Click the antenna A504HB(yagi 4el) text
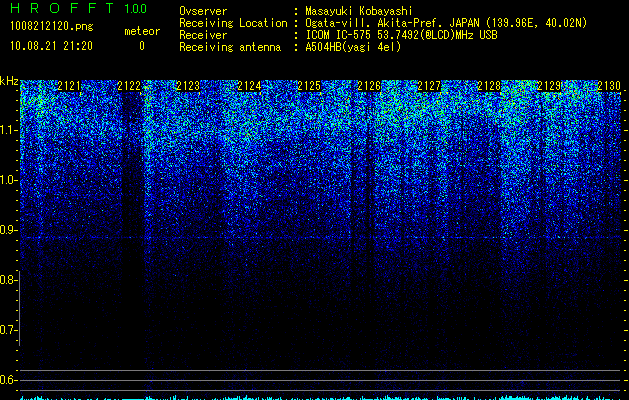 [353, 47]
